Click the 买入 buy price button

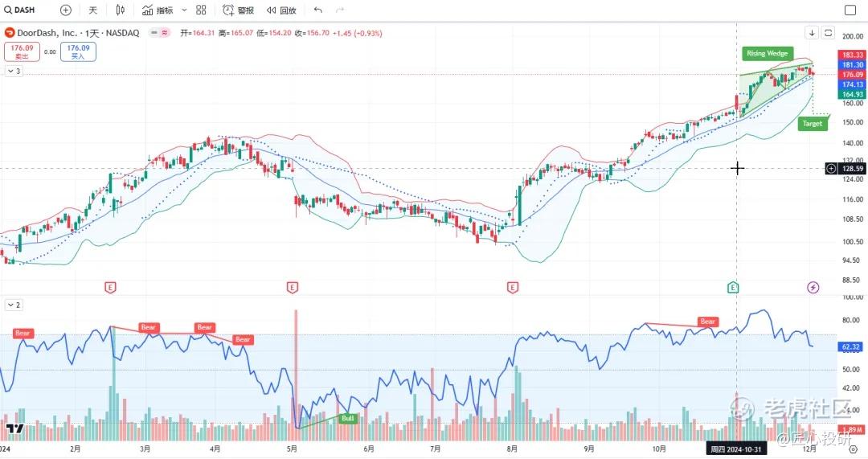pos(78,51)
